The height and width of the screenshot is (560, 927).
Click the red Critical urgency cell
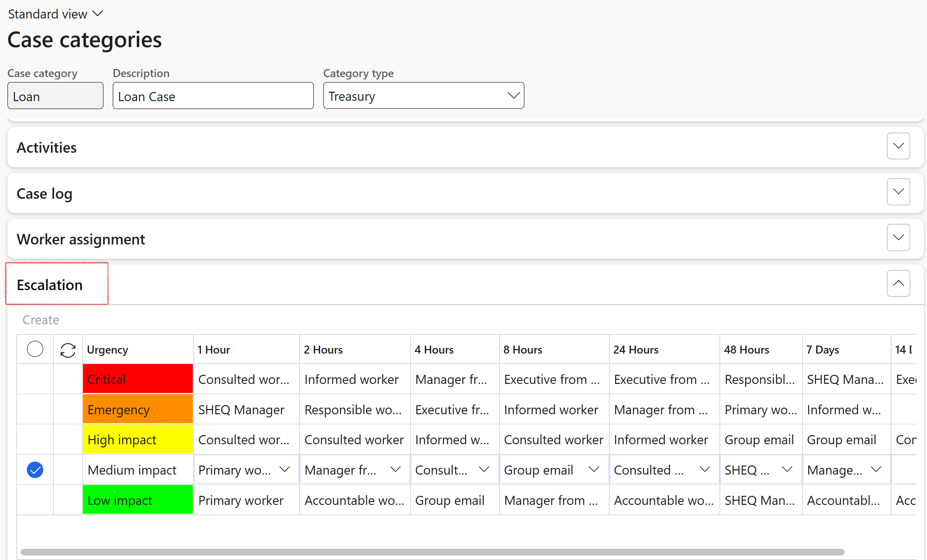(x=138, y=379)
